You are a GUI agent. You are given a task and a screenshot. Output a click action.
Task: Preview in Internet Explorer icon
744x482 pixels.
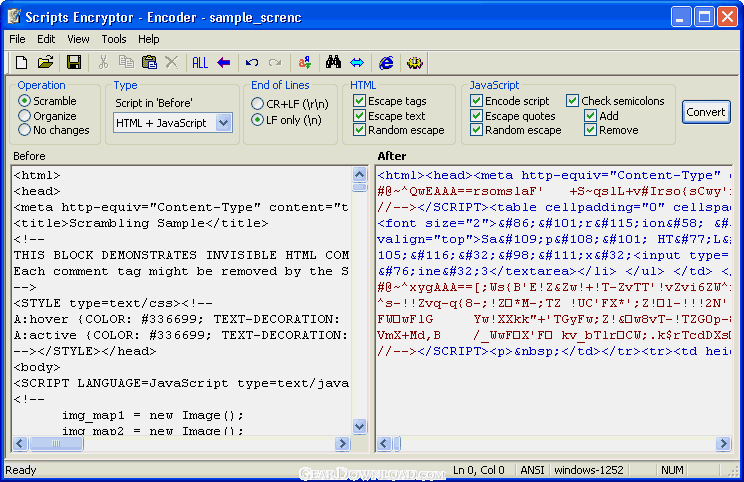point(386,62)
